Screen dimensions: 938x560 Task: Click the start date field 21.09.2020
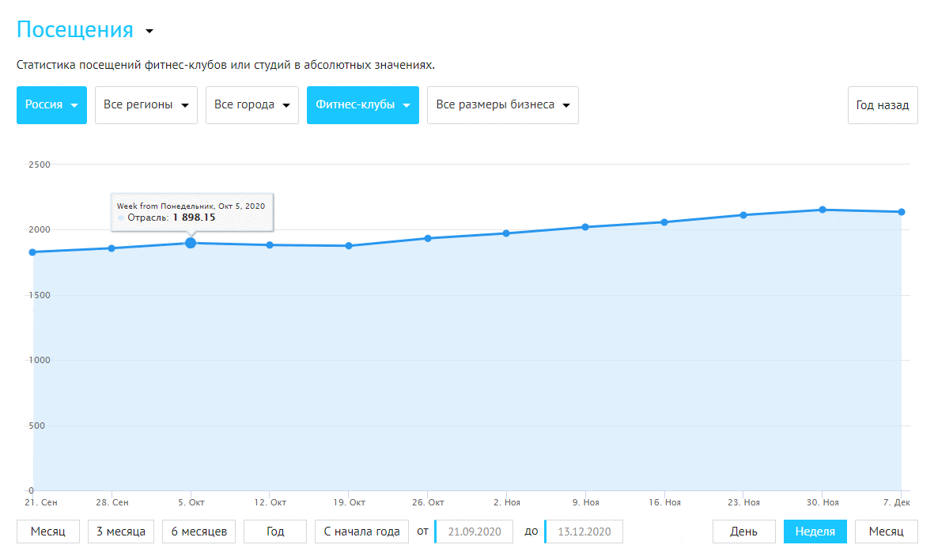(x=475, y=532)
